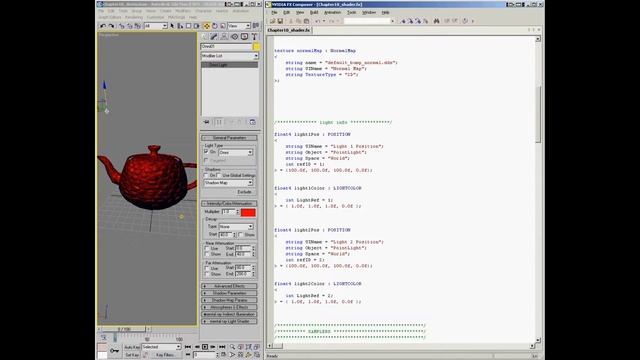Open the key mode Selected dropdown
The image size is (640, 360).
(x=161, y=347)
